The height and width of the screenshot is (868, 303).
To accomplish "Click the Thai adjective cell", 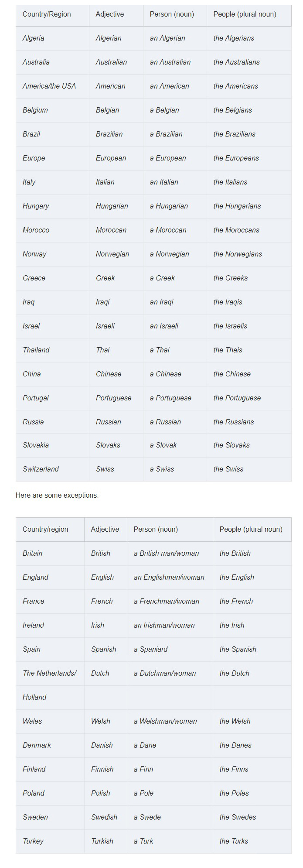I will [116, 350].
